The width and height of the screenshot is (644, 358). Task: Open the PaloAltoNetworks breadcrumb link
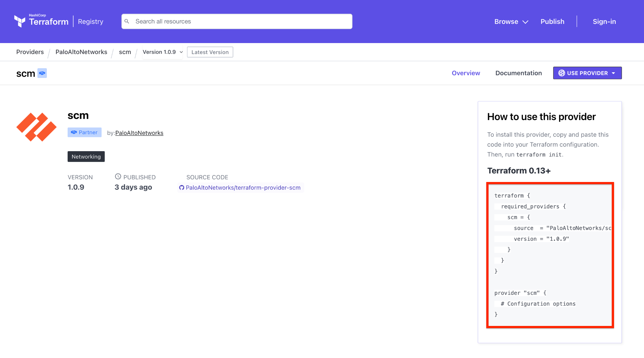tap(81, 52)
